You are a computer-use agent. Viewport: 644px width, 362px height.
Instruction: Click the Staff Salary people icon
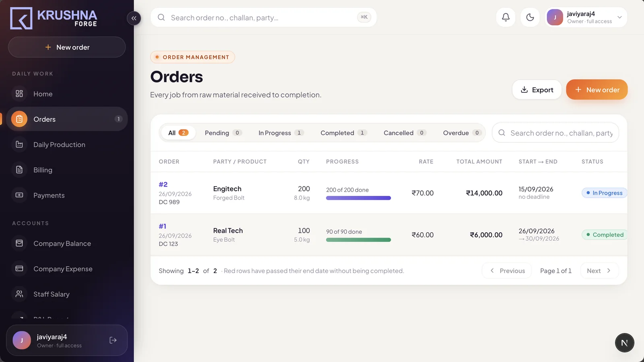[19, 294]
